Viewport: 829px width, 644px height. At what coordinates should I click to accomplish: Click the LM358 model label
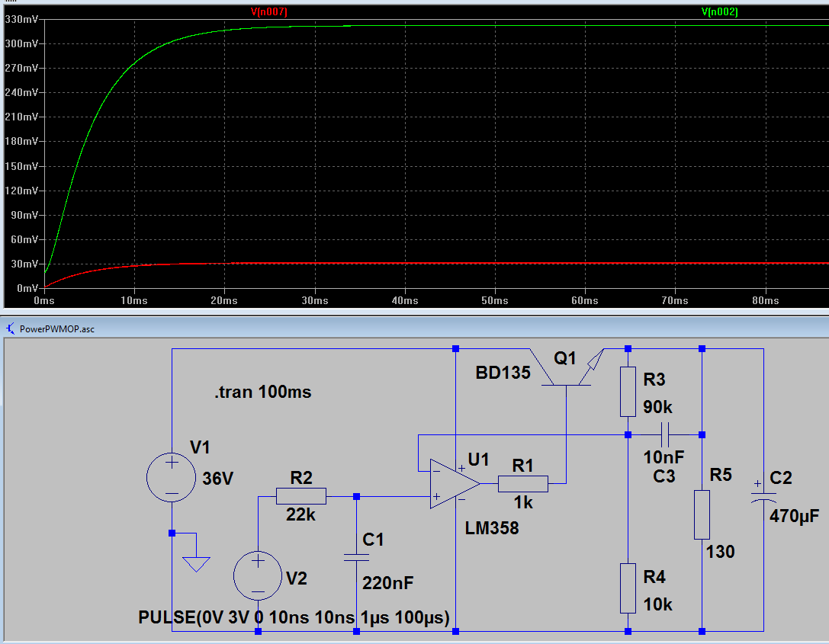(492, 528)
